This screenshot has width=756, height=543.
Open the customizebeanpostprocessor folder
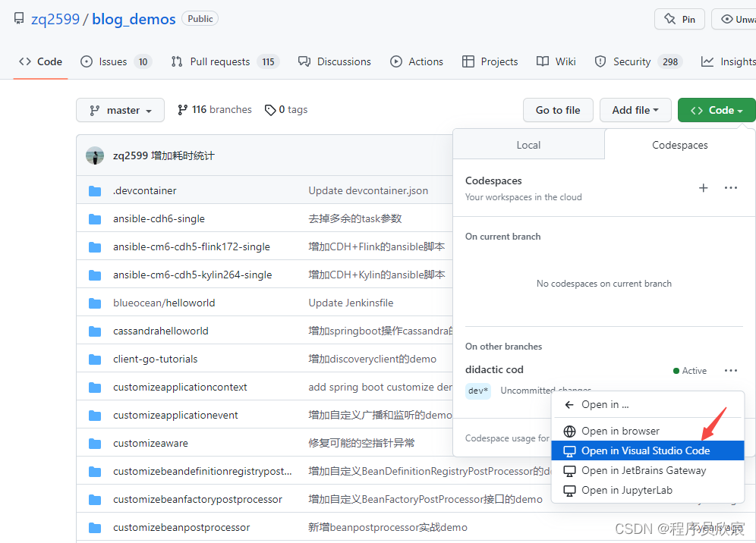point(181,528)
